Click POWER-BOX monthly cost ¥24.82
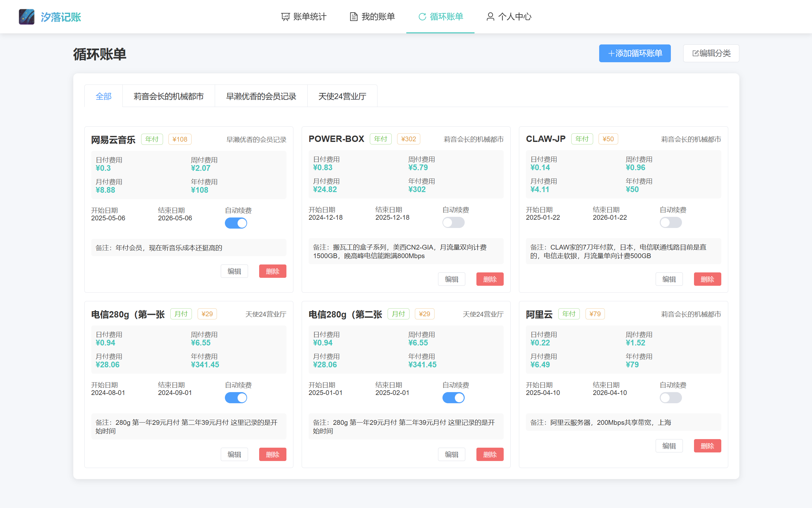Image resolution: width=812 pixels, height=508 pixels. [325, 190]
